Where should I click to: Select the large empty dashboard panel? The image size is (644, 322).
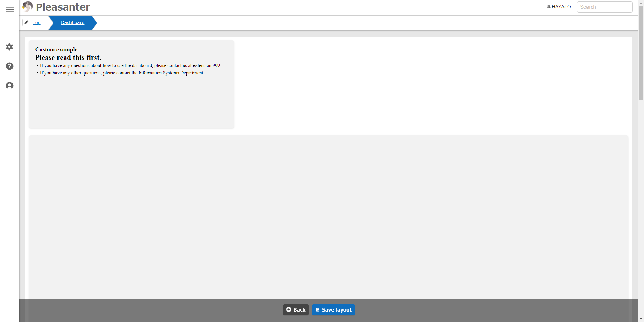(329, 217)
